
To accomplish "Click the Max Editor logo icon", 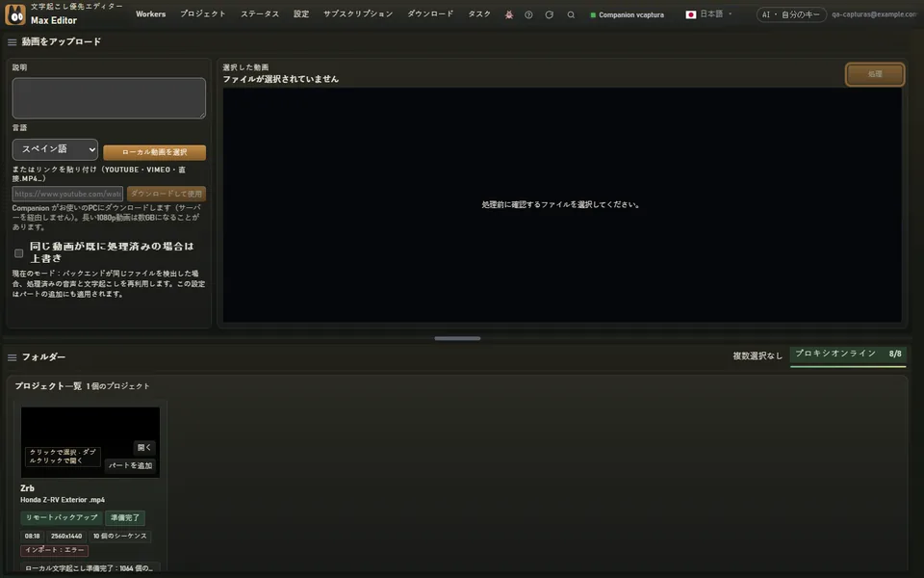I will 15,14.
